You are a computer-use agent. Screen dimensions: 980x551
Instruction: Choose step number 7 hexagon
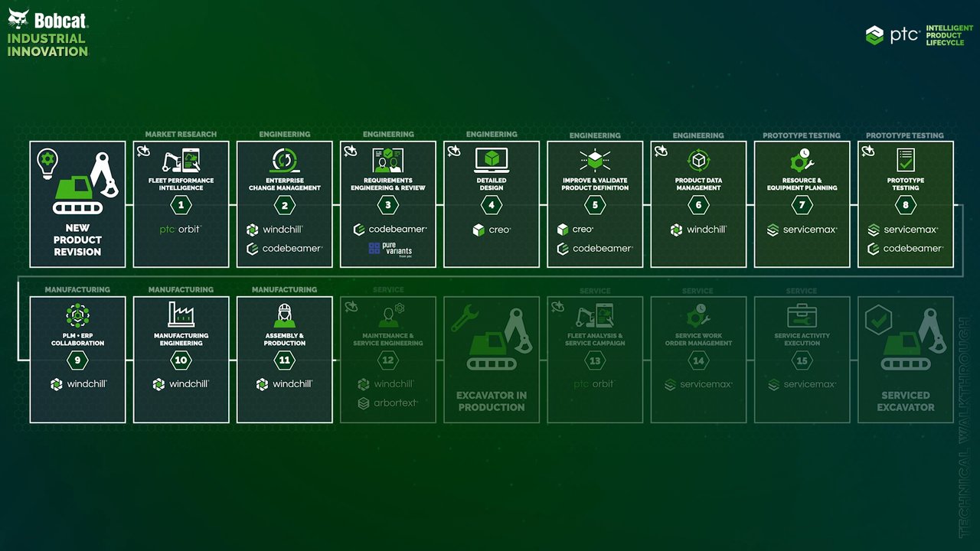coord(802,205)
